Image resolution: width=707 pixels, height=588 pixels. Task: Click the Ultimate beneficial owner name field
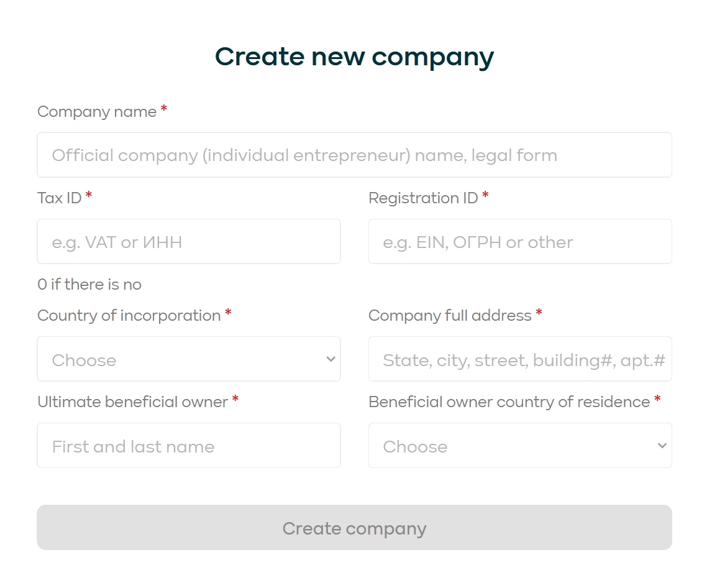(189, 445)
